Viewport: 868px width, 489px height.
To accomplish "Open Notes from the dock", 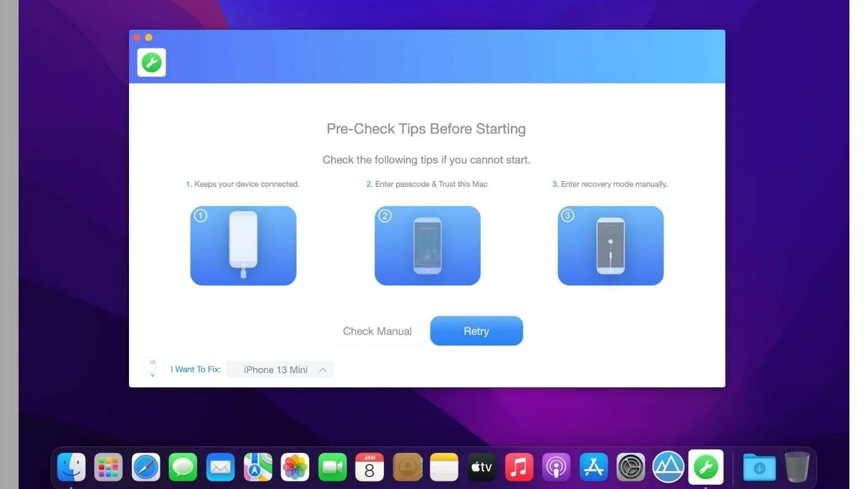I will tap(444, 467).
